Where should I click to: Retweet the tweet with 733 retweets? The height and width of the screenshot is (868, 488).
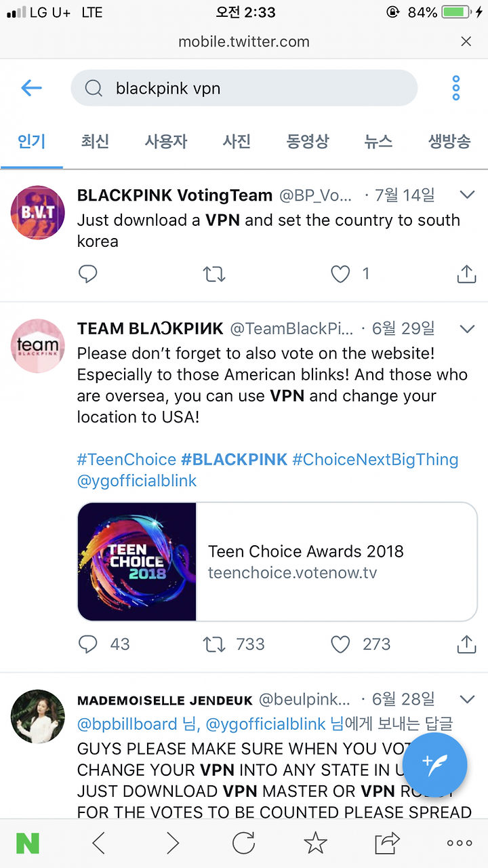tap(214, 644)
